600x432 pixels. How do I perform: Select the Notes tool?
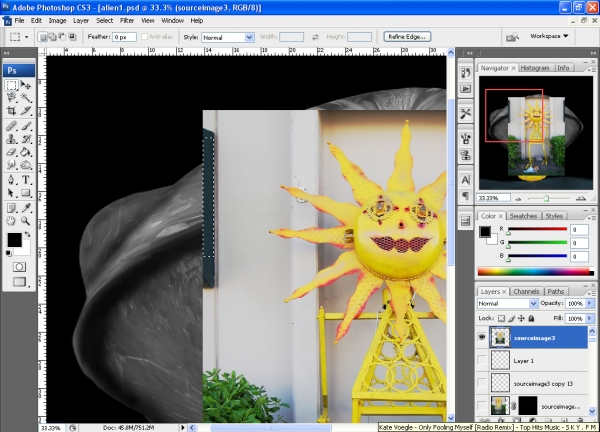coord(11,207)
